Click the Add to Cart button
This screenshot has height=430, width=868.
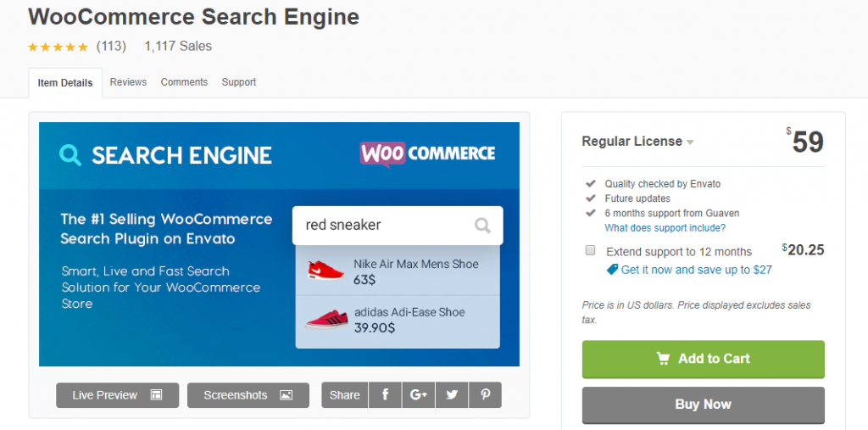[703, 359]
